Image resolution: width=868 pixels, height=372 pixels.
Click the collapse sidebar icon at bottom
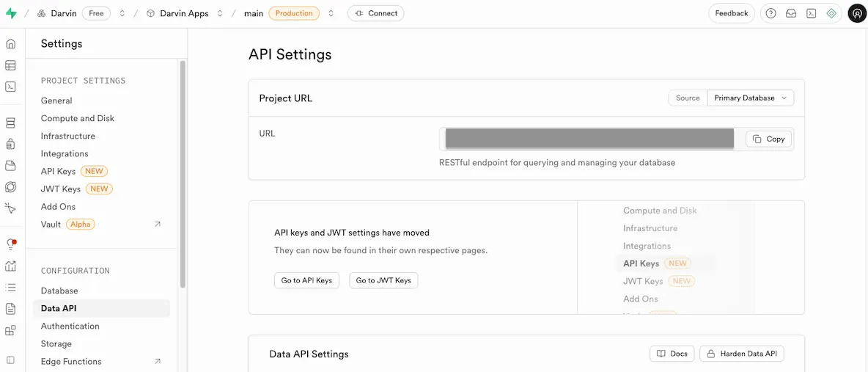click(10, 360)
